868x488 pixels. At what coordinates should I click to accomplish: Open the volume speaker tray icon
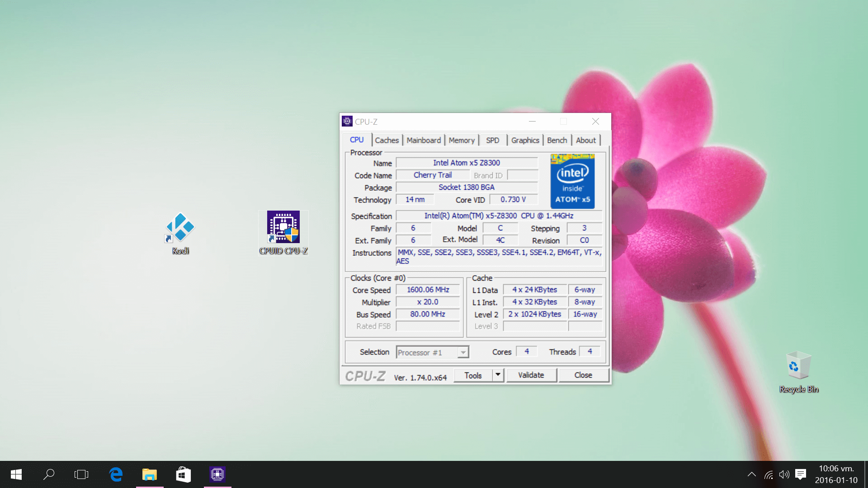tap(784, 474)
